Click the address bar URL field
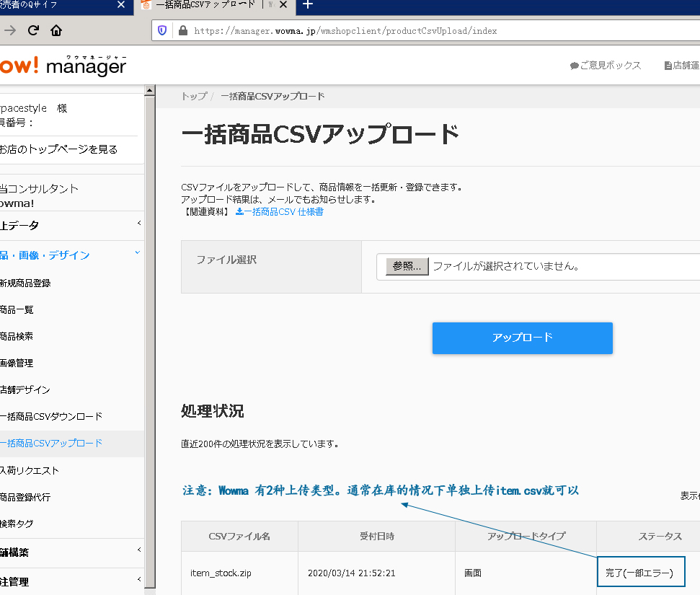 pyautogui.click(x=433, y=31)
